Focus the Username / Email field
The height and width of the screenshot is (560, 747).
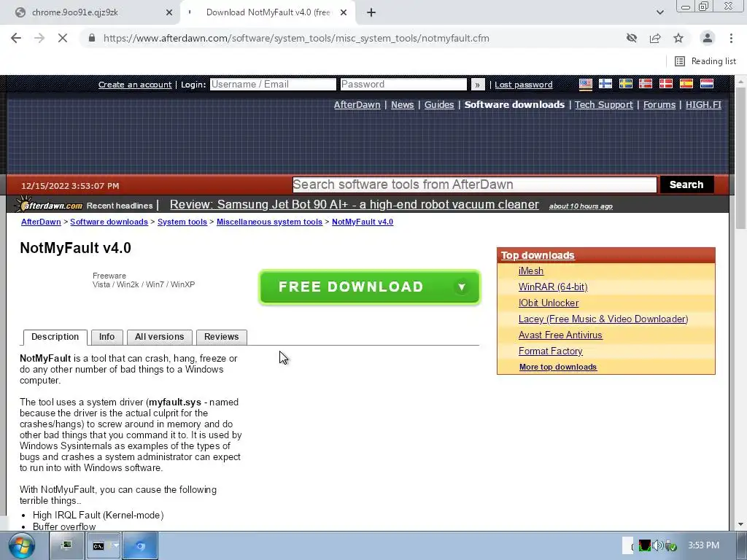click(273, 85)
